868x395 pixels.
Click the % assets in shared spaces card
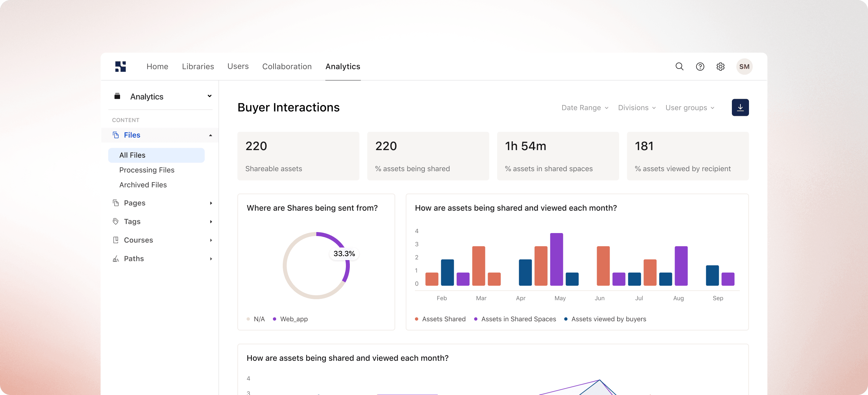tap(558, 156)
